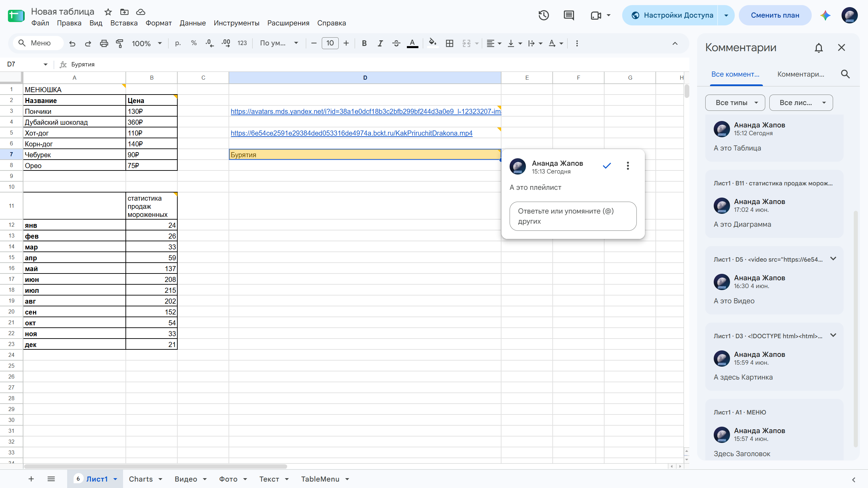The width and height of the screenshot is (868, 488).
Task: Open the comments speech-bubble icon in the header
Action: 569,15
